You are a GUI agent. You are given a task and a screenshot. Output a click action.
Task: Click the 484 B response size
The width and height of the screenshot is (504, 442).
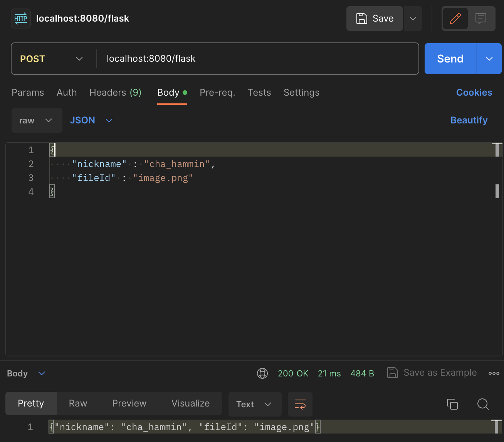click(362, 373)
